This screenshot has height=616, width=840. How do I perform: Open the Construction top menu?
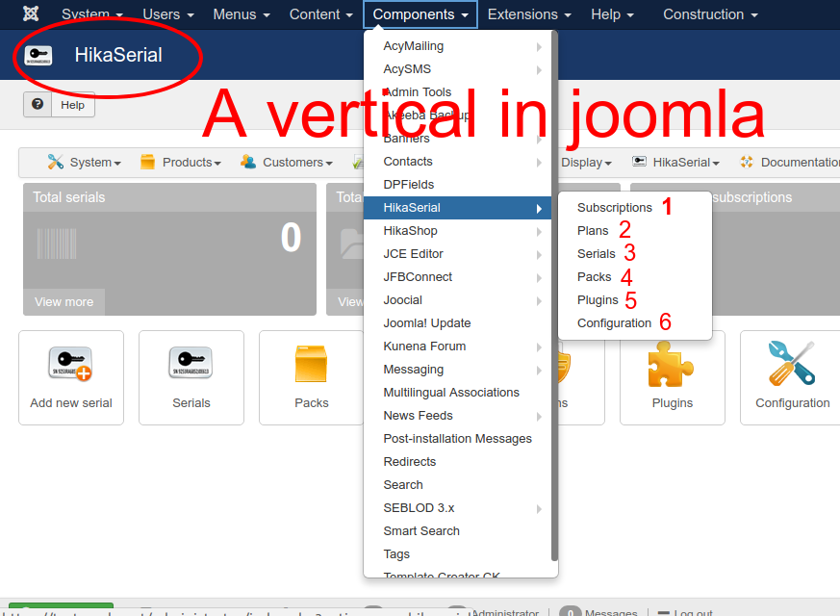[710, 14]
